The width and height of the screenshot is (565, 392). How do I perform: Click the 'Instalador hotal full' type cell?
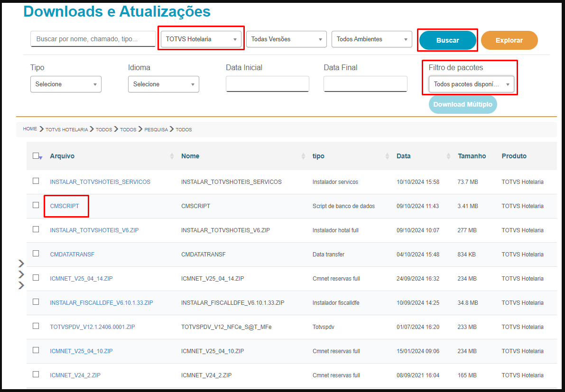tap(335, 230)
